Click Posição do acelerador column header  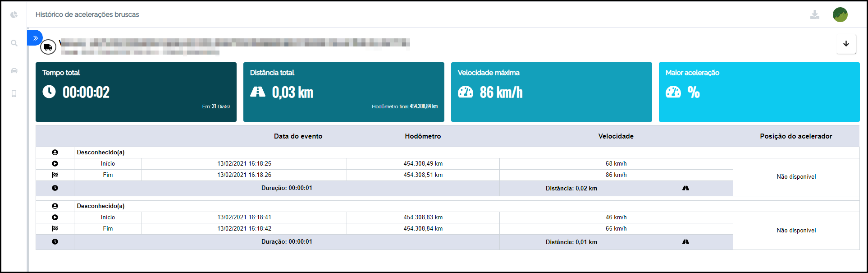point(796,136)
